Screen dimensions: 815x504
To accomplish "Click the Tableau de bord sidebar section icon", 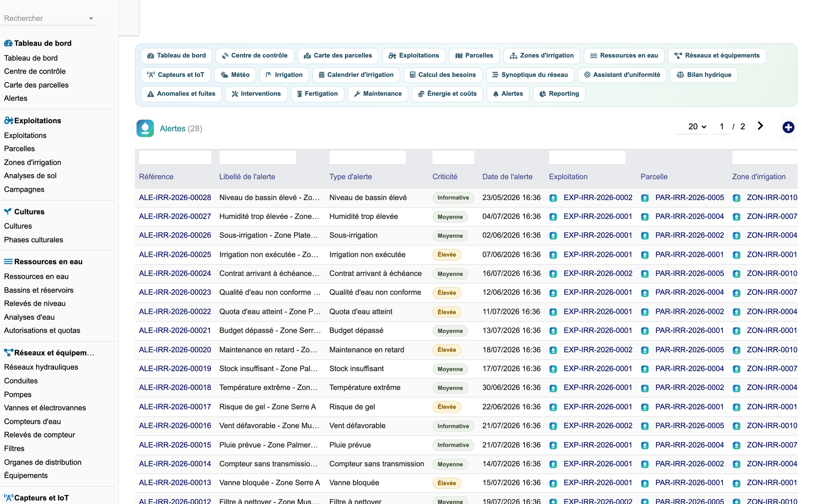I will pyautogui.click(x=8, y=43).
